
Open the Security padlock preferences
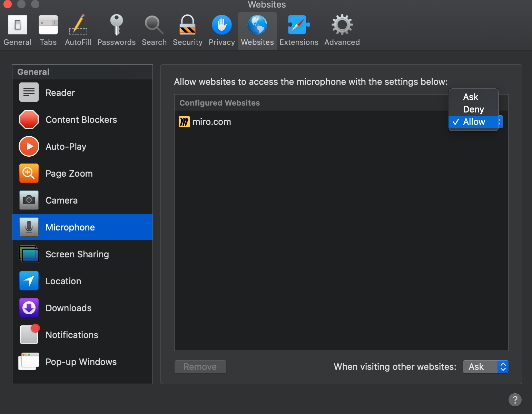tap(187, 26)
